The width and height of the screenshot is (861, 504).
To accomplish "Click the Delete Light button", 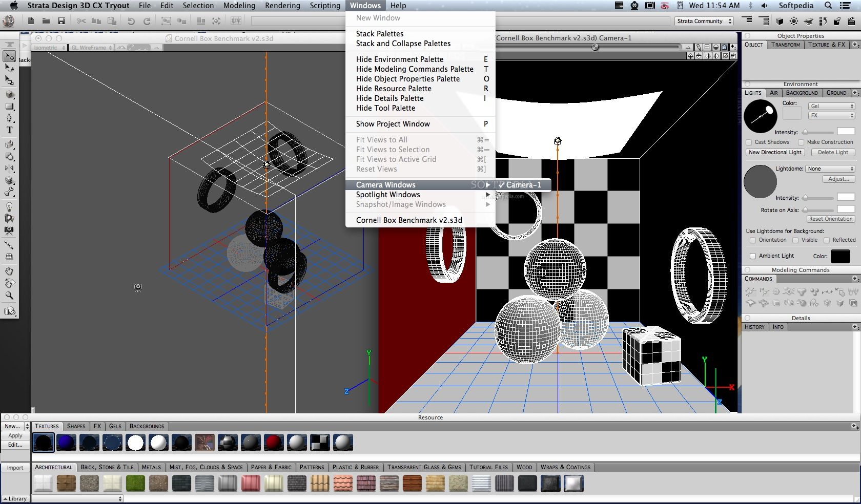I will point(833,153).
